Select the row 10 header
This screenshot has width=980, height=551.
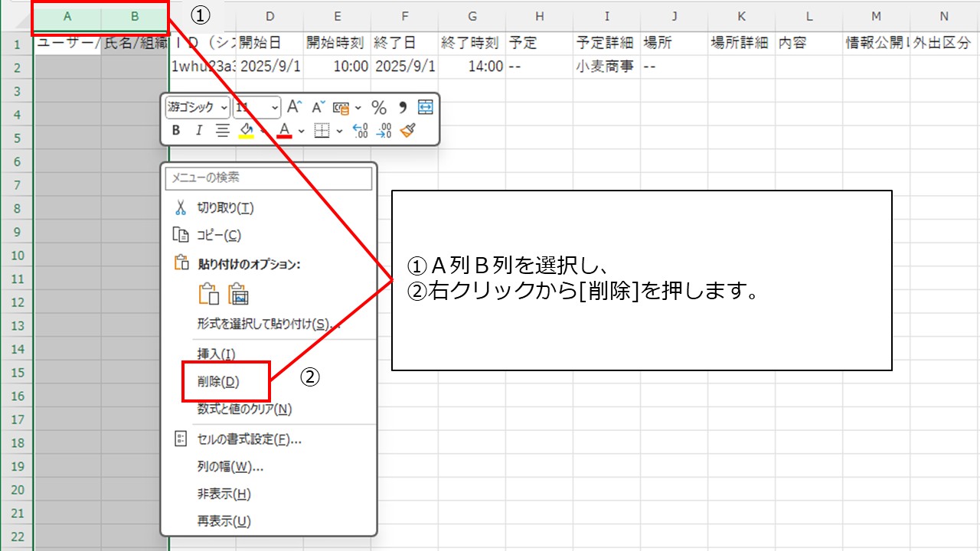coord(17,255)
